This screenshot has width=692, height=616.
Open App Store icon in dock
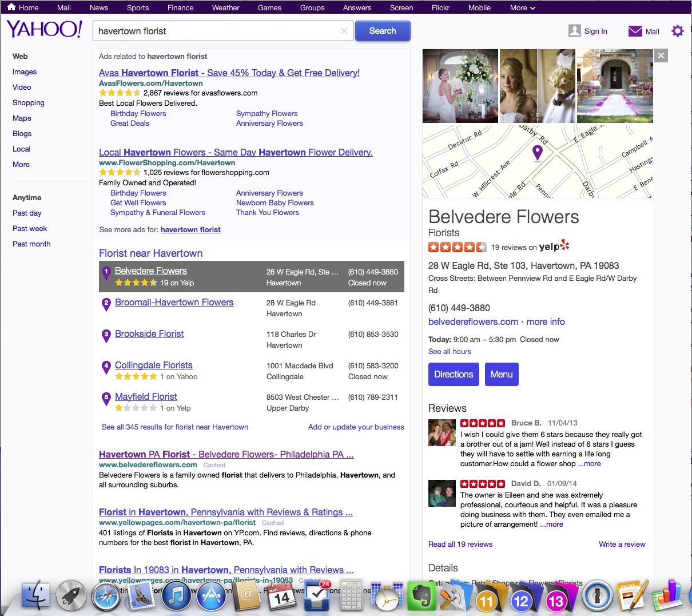211,597
